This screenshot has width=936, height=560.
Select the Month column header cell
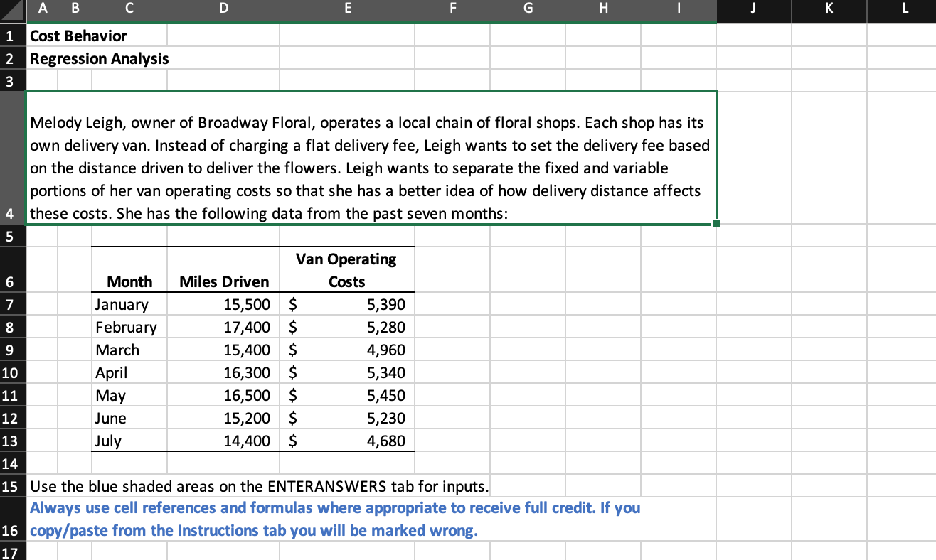[129, 281]
